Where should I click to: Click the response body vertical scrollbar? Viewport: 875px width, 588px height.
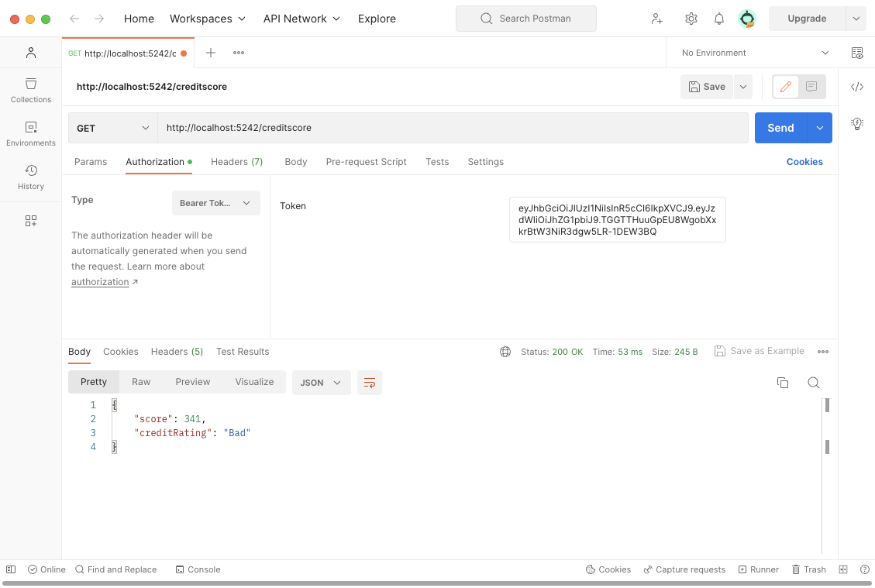pos(827,446)
